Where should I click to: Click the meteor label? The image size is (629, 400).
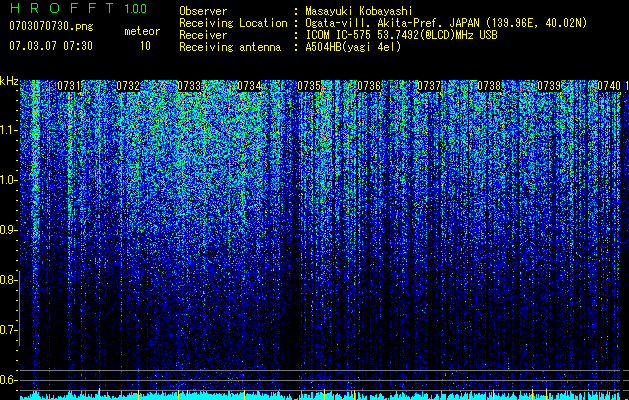click(142, 31)
